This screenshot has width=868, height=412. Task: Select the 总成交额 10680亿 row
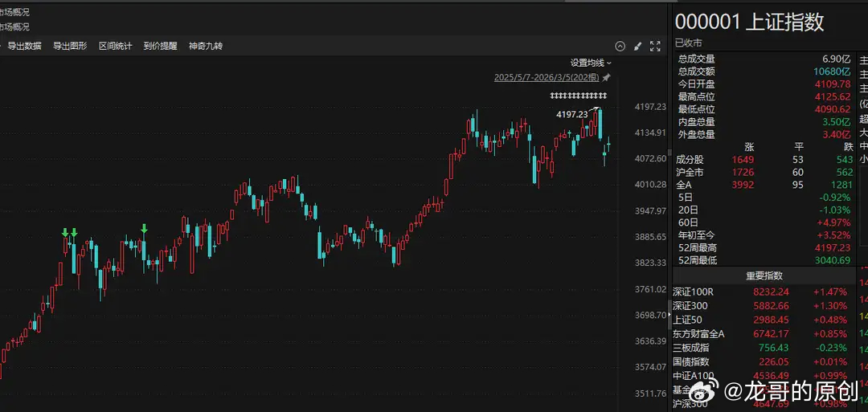tap(764, 71)
